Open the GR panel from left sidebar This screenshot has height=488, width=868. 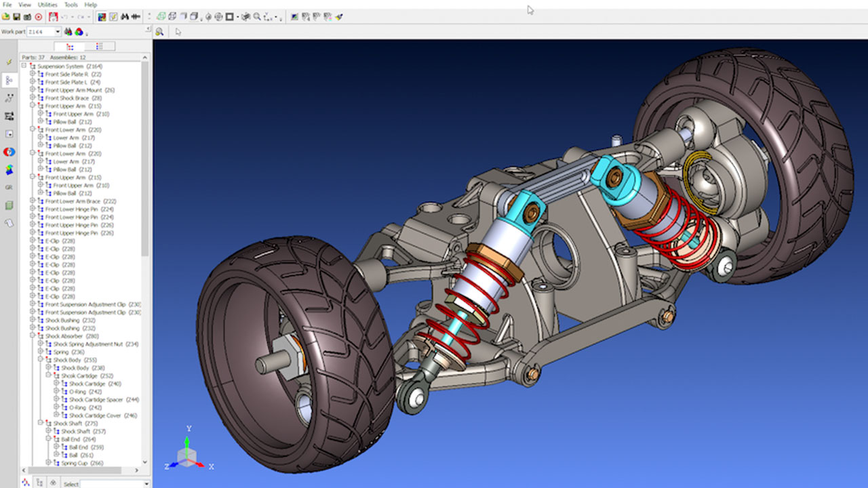[9, 187]
